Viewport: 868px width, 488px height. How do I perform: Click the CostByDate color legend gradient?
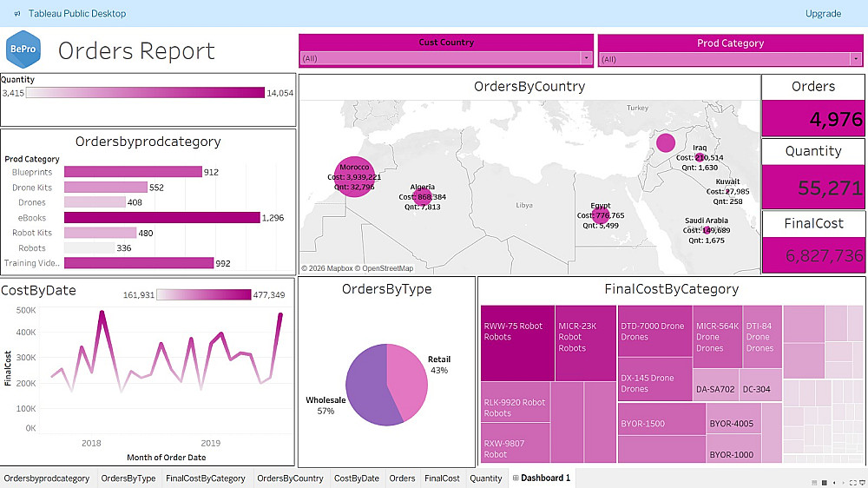pos(204,294)
